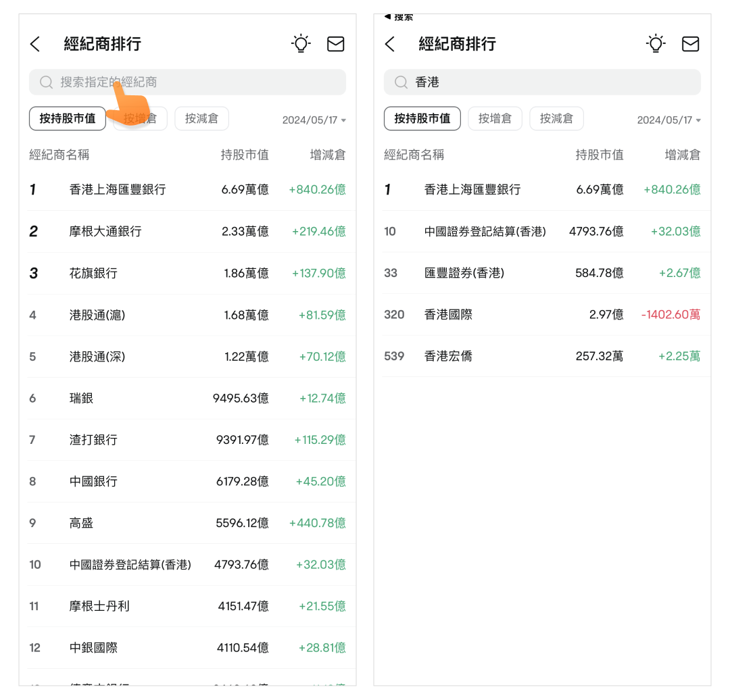Open 高盛 broker row
Screen dimensions: 730x700
(x=187, y=523)
